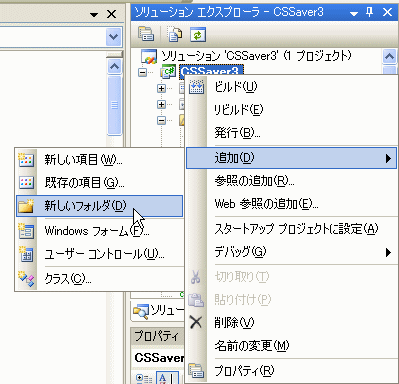The image size is (399, 384).
Task: Choose スタートアップ プロジェクトに設定(A)
Action: pyautogui.click(x=292, y=229)
